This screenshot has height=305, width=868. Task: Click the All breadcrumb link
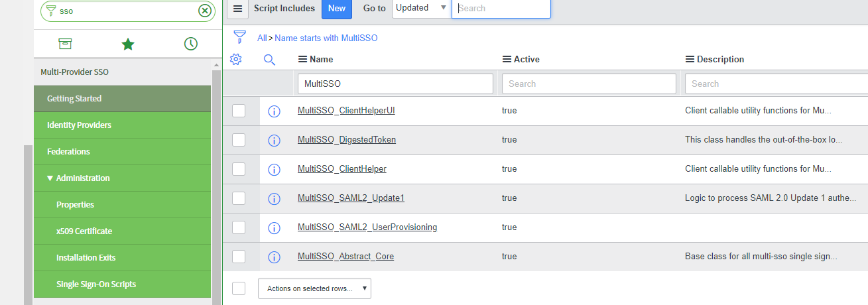[262, 38]
